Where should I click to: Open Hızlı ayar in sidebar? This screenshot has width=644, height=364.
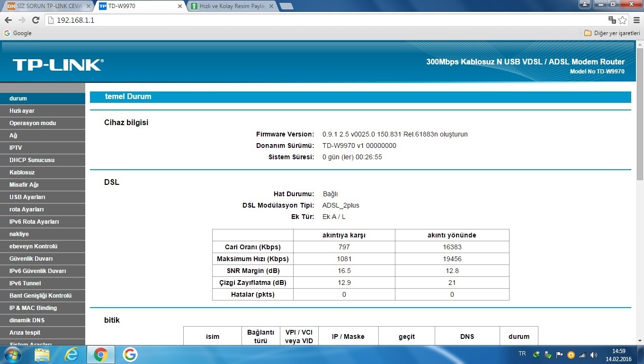tap(43, 110)
